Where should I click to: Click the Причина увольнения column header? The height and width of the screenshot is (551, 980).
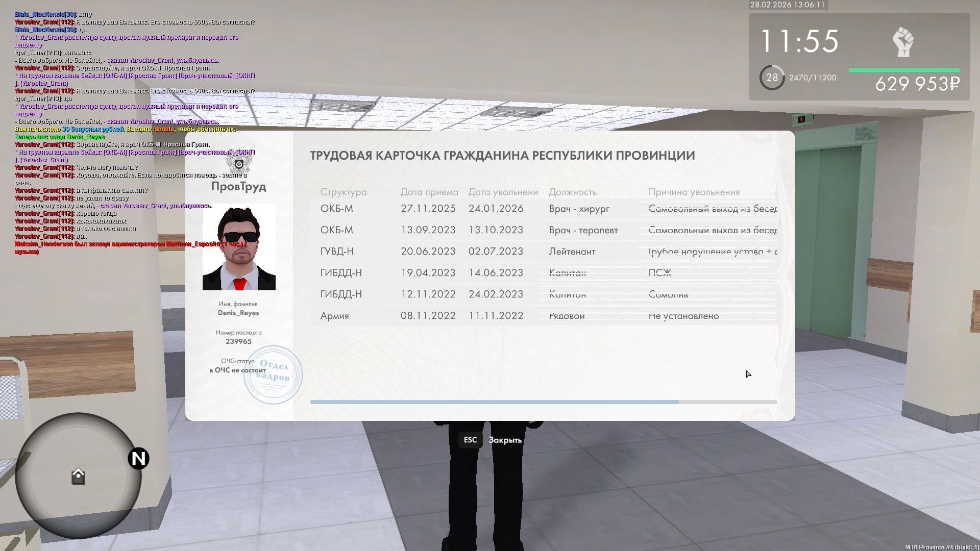coord(694,192)
